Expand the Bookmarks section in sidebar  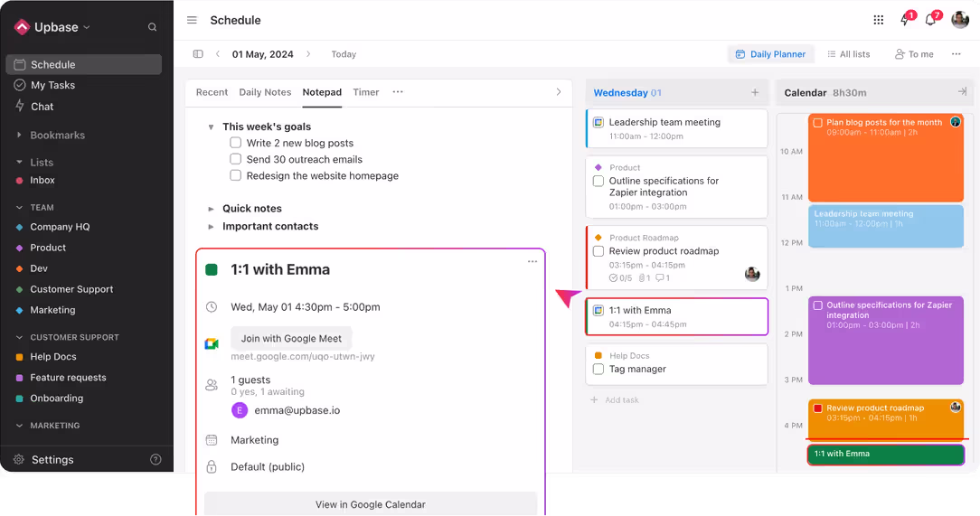click(x=20, y=136)
